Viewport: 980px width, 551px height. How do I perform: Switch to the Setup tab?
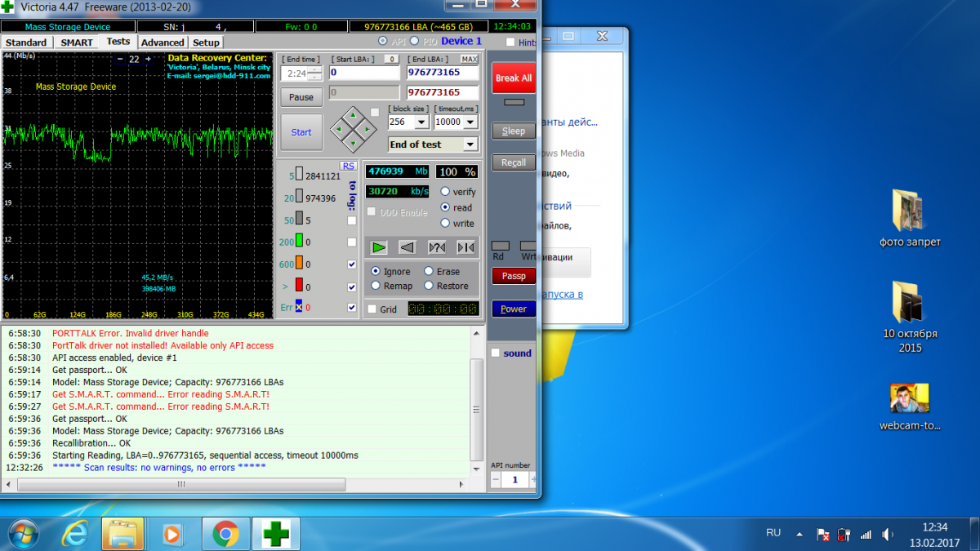pyautogui.click(x=206, y=42)
